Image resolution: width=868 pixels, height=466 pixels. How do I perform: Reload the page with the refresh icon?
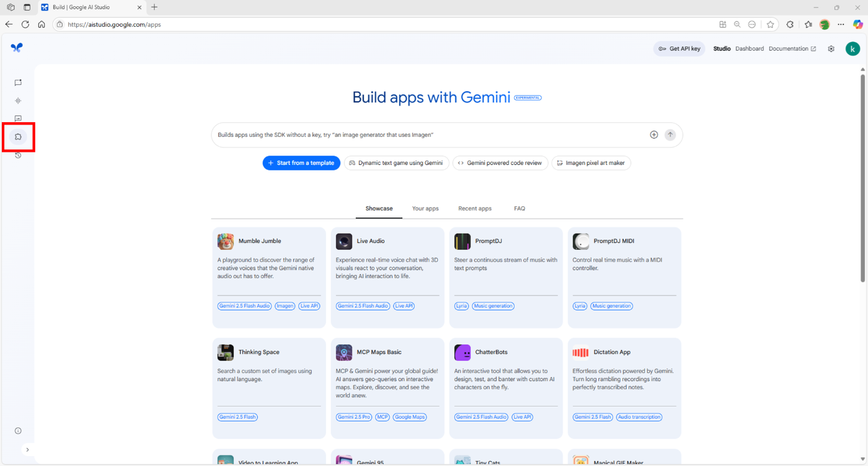25,24
